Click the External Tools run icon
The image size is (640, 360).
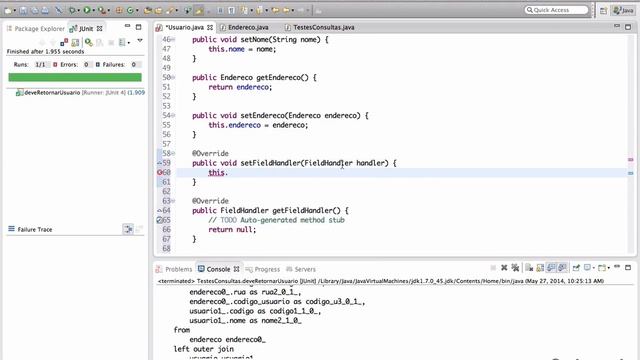(x=102, y=10)
